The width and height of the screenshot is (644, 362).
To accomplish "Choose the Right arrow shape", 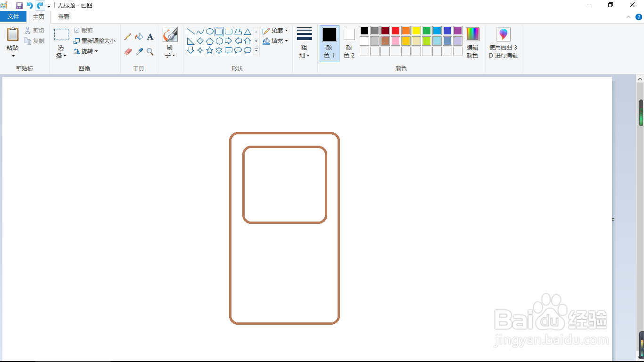I will pos(229,41).
